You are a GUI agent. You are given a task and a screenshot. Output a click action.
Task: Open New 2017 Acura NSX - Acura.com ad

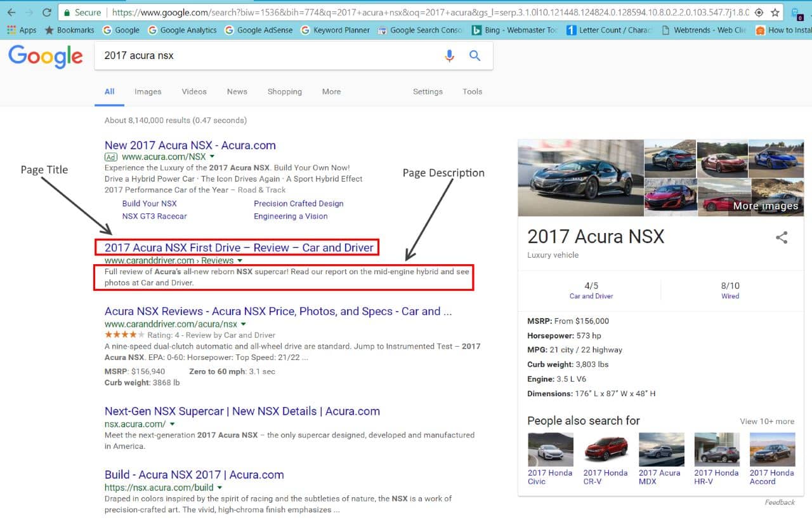190,145
